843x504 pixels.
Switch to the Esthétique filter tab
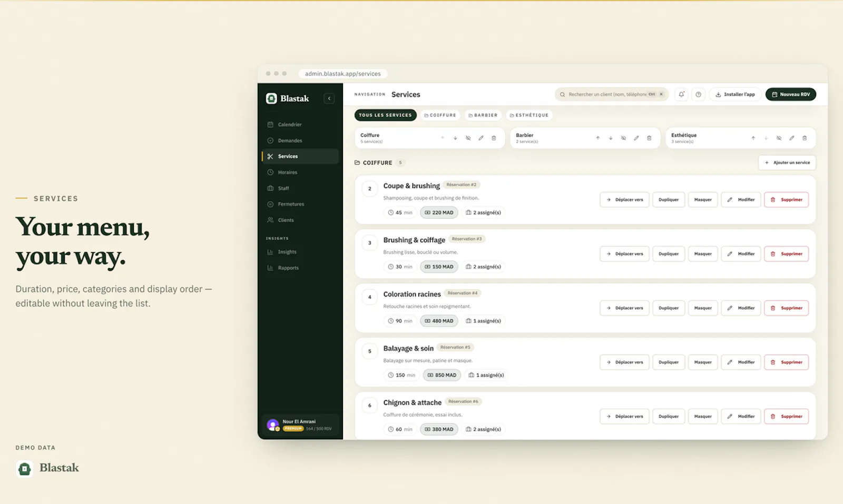tap(530, 115)
